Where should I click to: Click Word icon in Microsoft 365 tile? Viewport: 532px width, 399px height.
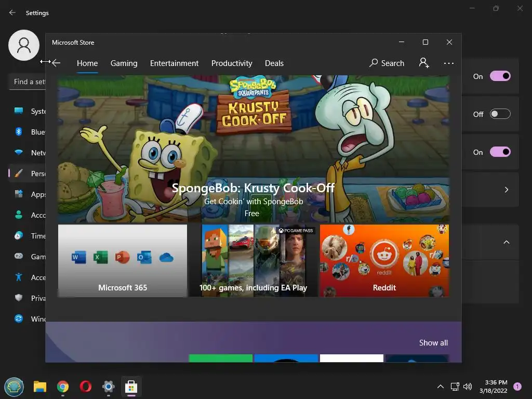(79, 257)
